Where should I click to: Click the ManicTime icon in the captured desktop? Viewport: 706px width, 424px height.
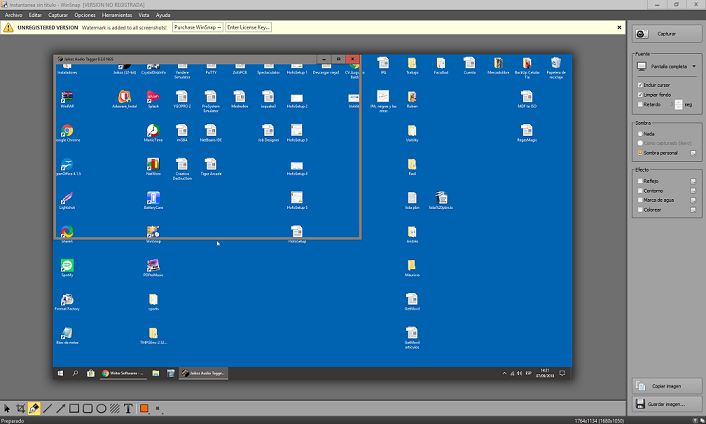click(x=153, y=133)
